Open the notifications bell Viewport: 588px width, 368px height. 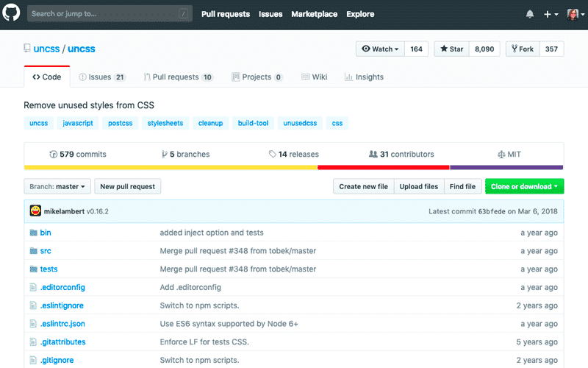[530, 14]
